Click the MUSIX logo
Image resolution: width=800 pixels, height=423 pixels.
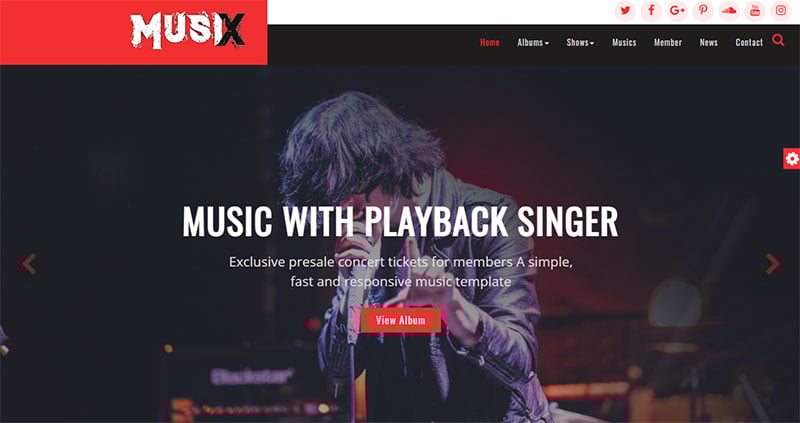187,31
